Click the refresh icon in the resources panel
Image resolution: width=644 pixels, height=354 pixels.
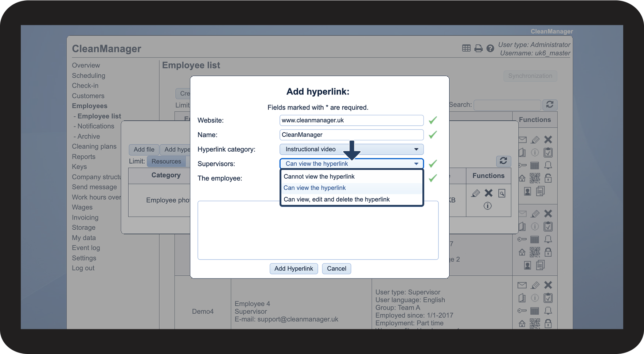tap(503, 161)
